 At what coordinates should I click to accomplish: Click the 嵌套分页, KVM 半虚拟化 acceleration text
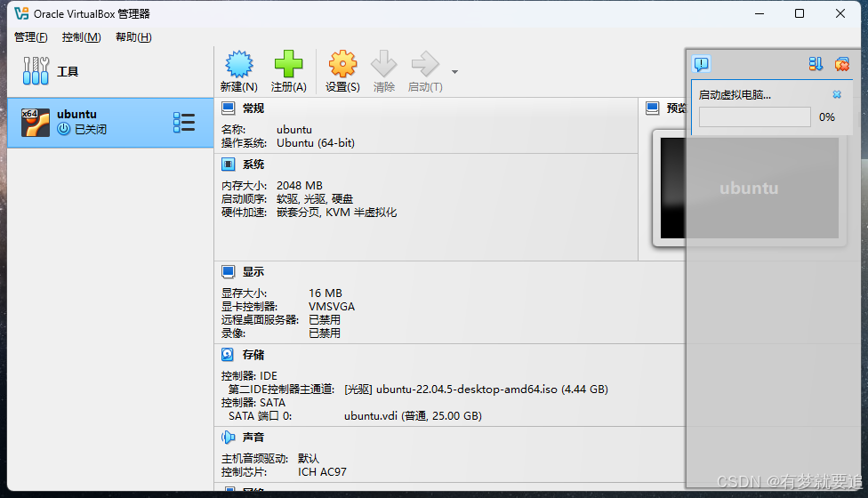pyautogui.click(x=336, y=212)
